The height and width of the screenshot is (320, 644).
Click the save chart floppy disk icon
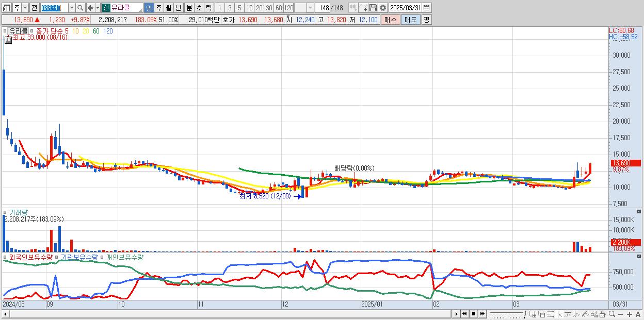tap(373, 8)
